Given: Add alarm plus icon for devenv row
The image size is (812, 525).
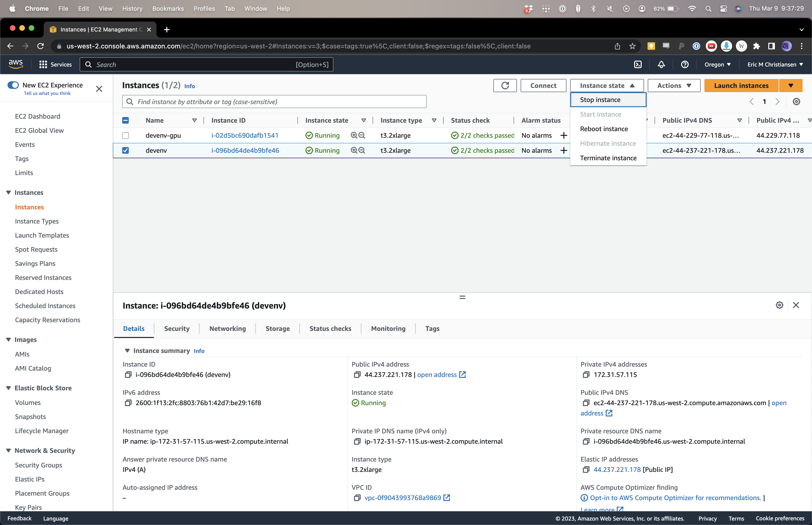Looking at the screenshot, I should pyautogui.click(x=564, y=150).
